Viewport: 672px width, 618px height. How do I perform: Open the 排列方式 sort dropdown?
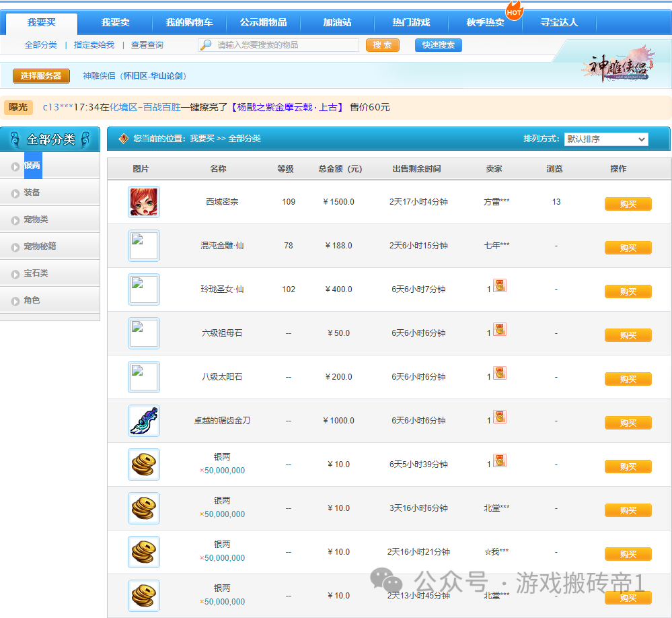coord(605,139)
